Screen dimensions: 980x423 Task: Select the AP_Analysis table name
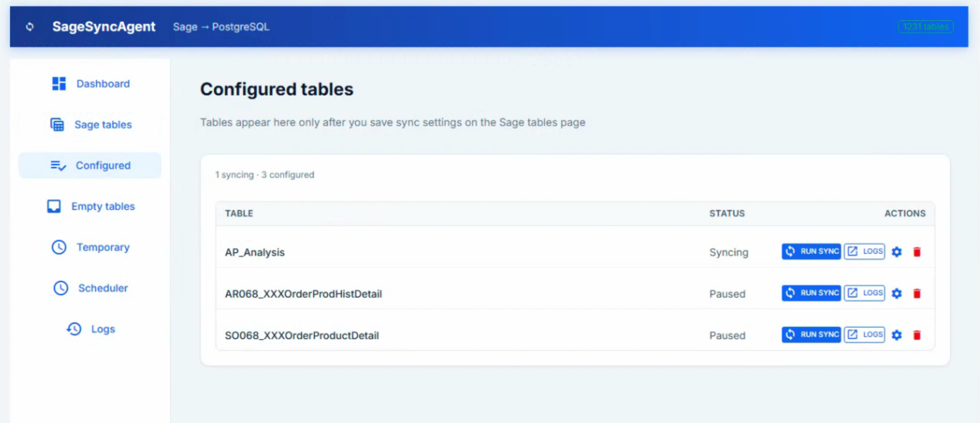[255, 252]
